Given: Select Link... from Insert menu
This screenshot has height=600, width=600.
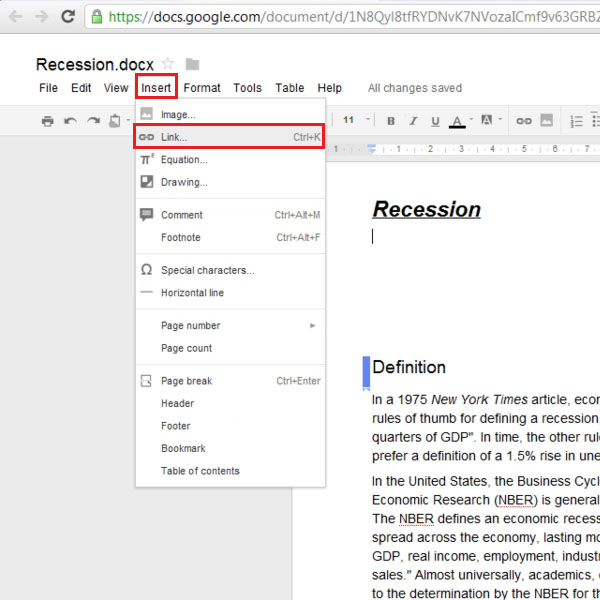Looking at the screenshot, I should coord(230,137).
